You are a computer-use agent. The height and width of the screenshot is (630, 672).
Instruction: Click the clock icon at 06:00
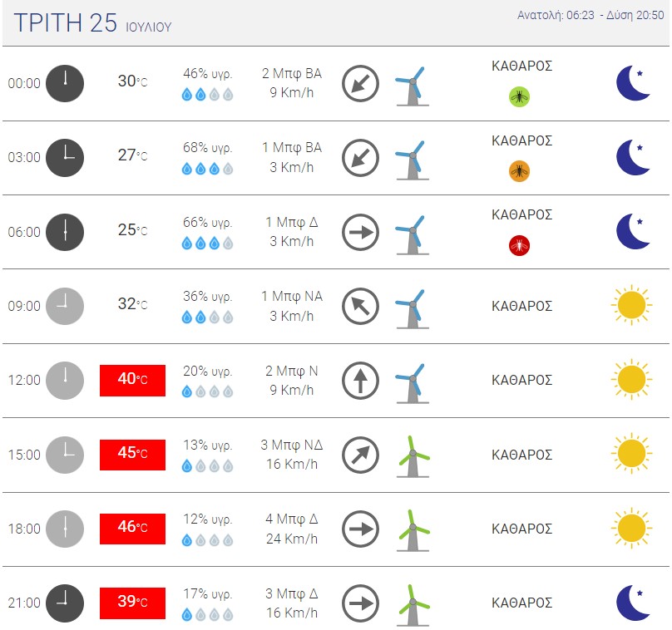click(x=64, y=232)
